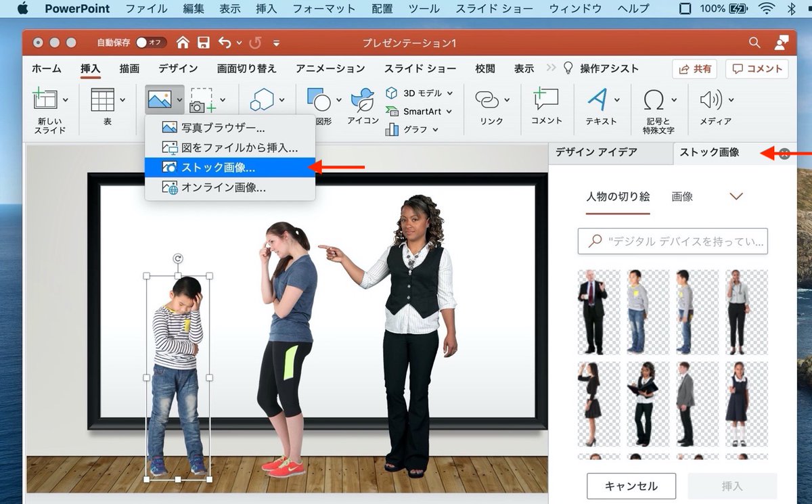Viewport: 812px width, 504px height.
Task: Select 図をファイルから挿入... menu item
Action: coord(230,147)
